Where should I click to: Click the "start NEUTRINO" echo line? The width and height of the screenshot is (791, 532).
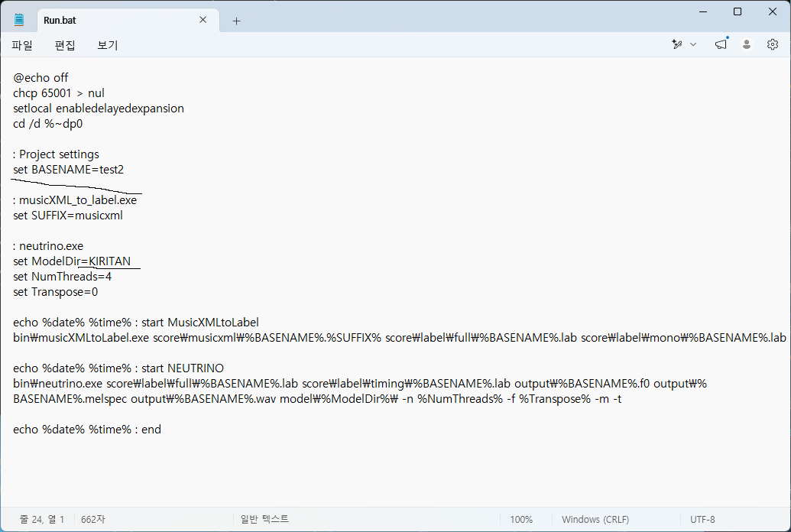[x=118, y=368]
